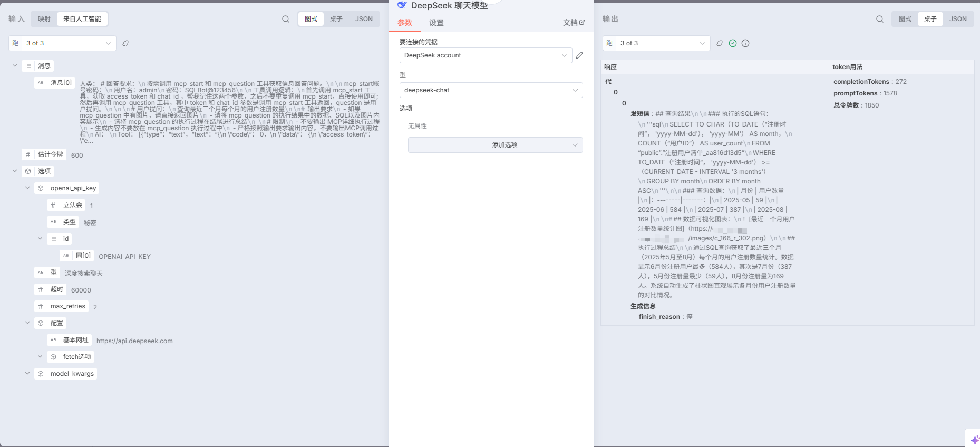Expand the model_kwargs tree node
Image resolution: width=980 pixels, height=447 pixels.
click(27, 374)
